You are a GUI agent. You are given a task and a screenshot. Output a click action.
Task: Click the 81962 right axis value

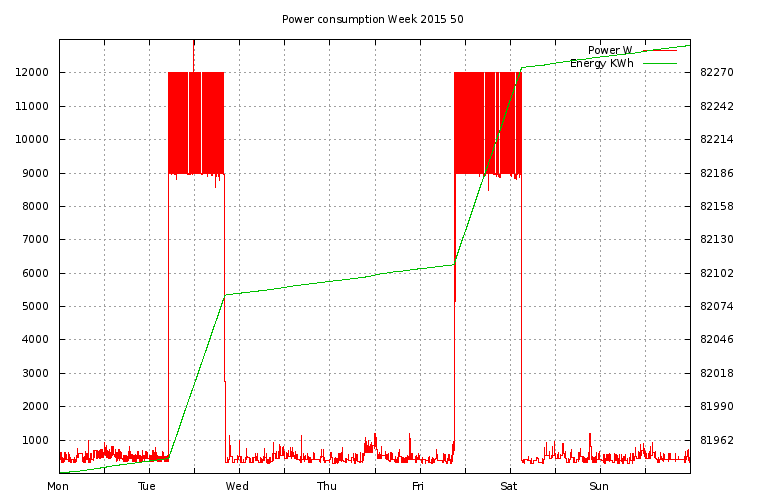pos(717,440)
